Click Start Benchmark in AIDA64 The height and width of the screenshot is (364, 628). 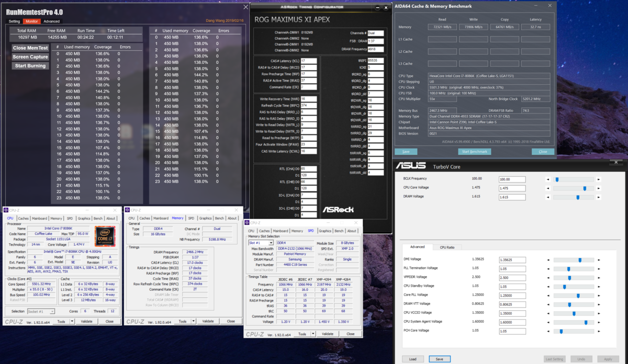[475, 152]
